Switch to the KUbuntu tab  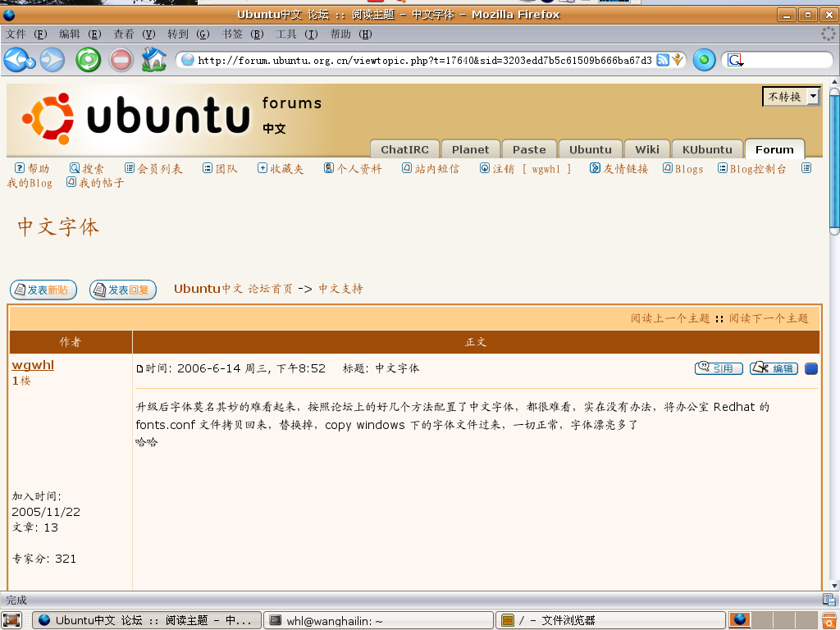pyautogui.click(x=707, y=149)
